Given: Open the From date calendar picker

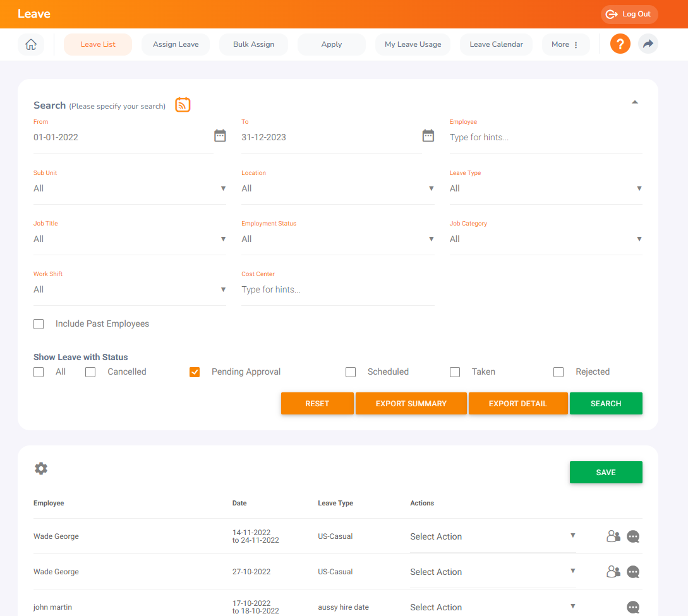Looking at the screenshot, I should 220,135.
